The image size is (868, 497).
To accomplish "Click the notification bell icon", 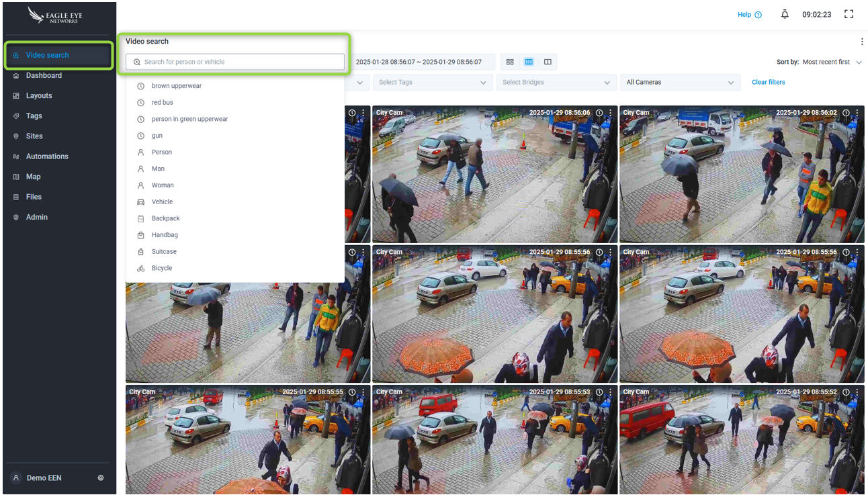I will (785, 15).
